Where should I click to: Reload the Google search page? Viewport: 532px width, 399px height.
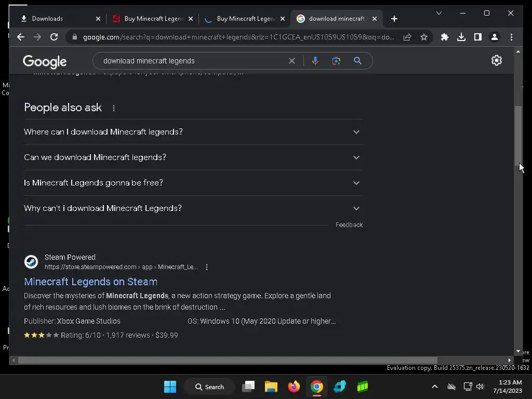(54, 37)
